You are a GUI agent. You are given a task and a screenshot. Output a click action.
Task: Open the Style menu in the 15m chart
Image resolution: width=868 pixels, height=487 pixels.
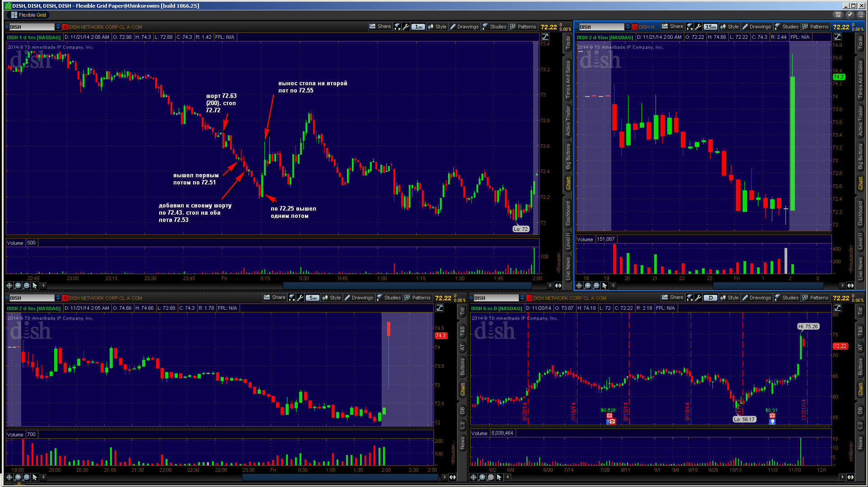729,27
